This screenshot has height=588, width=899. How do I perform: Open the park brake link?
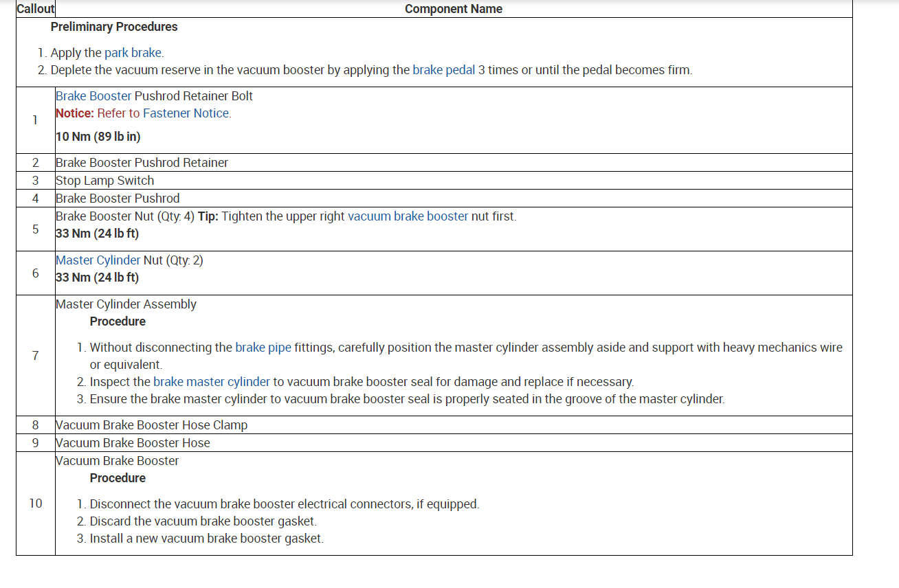tap(133, 53)
